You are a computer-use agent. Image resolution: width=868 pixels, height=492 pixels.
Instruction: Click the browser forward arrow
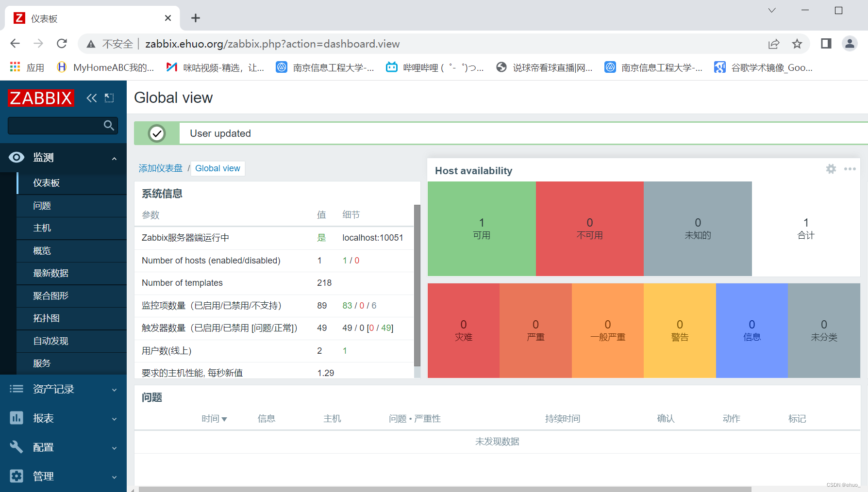[x=38, y=44]
